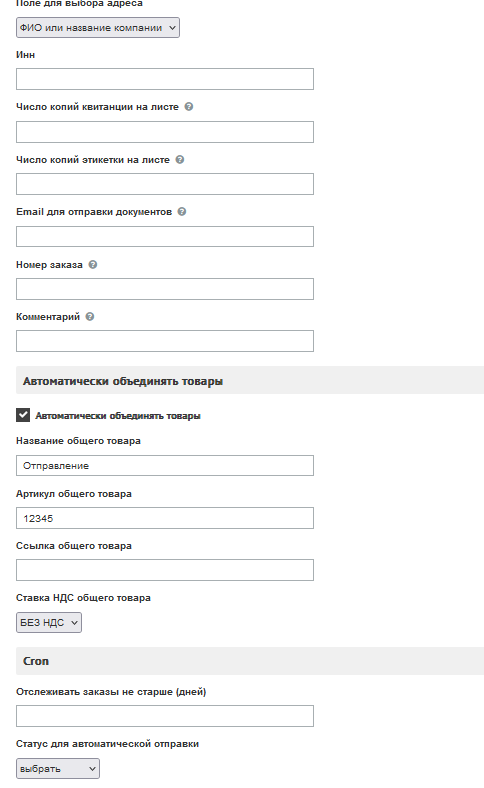Viewport: 484px width, 788px height.
Task: Open help icon next to Число копий этикетки
Action: tap(179, 159)
